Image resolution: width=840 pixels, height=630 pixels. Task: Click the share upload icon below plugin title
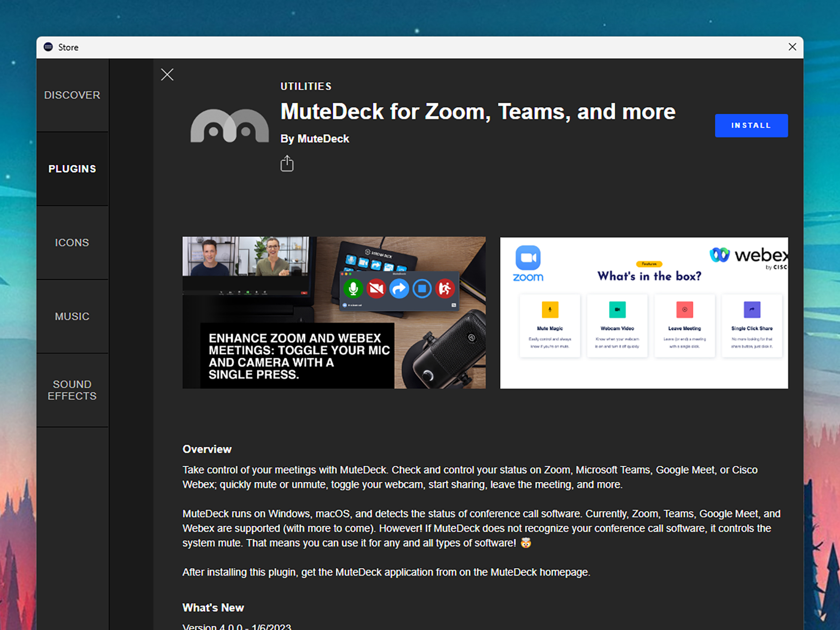[287, 163]
